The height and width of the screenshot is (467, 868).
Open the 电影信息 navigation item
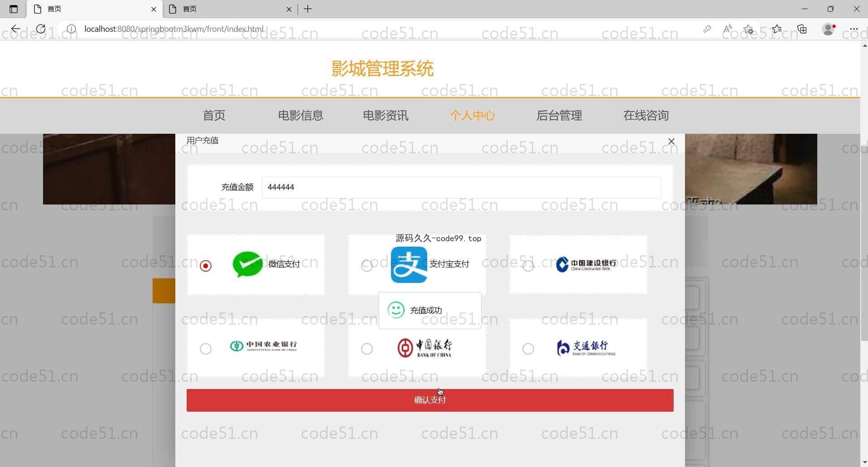click(x=300, y=116)
